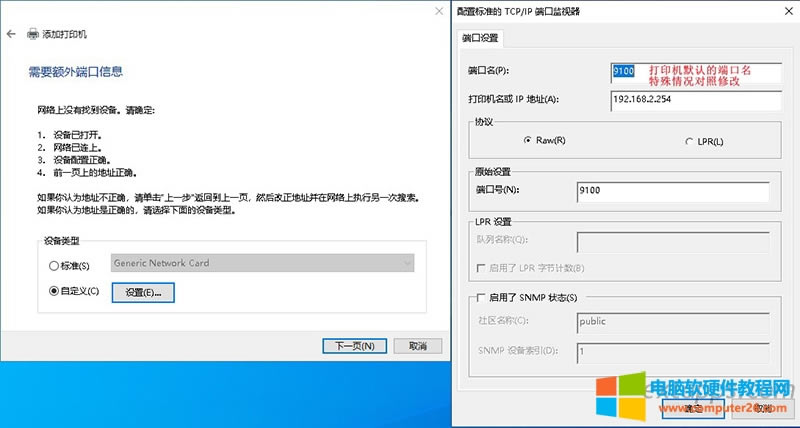The image size is (800, 428).
Task: Close the 添加打印机 wizard window
Action: pyautogui.click(x=437, y=11)
